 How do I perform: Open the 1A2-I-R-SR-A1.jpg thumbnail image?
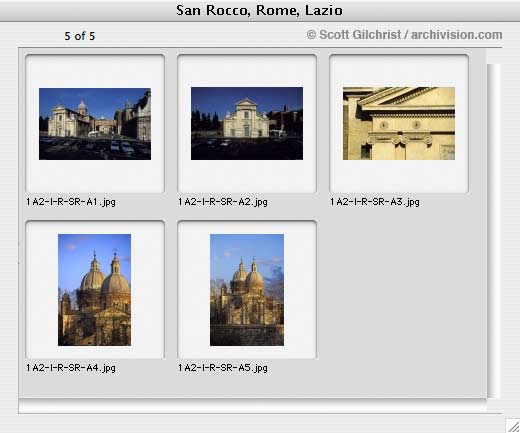95,124
